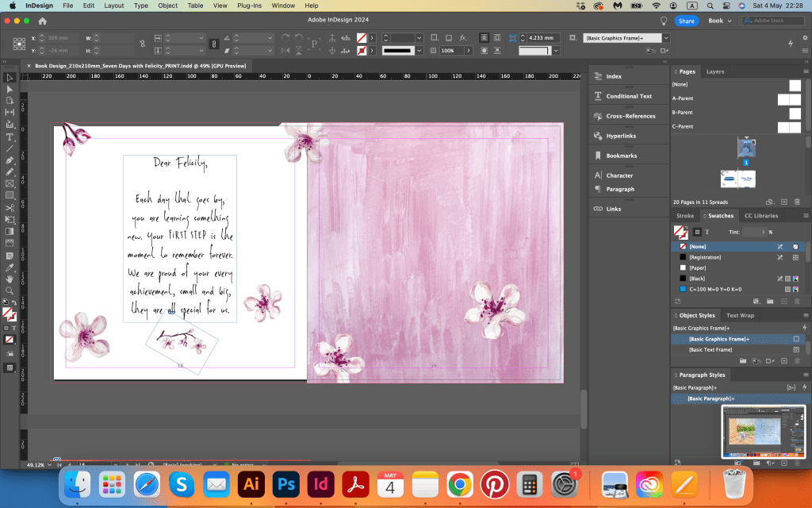Pick the Hand tool

pos(10,279)
